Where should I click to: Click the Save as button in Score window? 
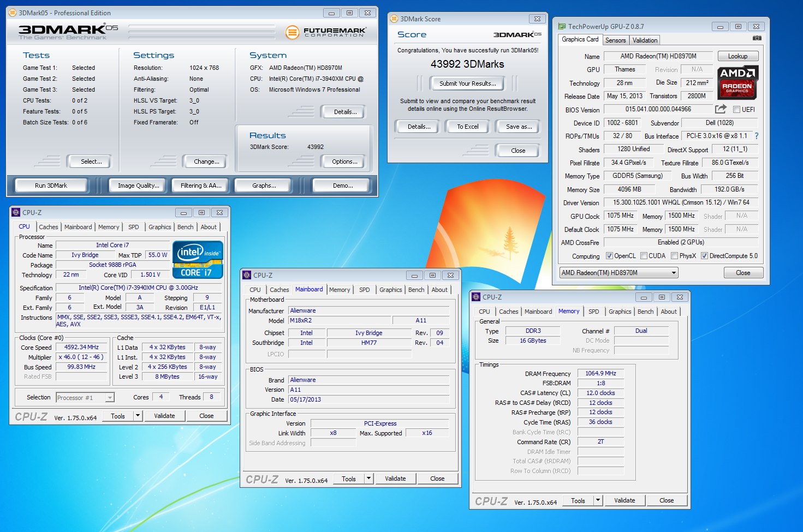pos(519,127)
